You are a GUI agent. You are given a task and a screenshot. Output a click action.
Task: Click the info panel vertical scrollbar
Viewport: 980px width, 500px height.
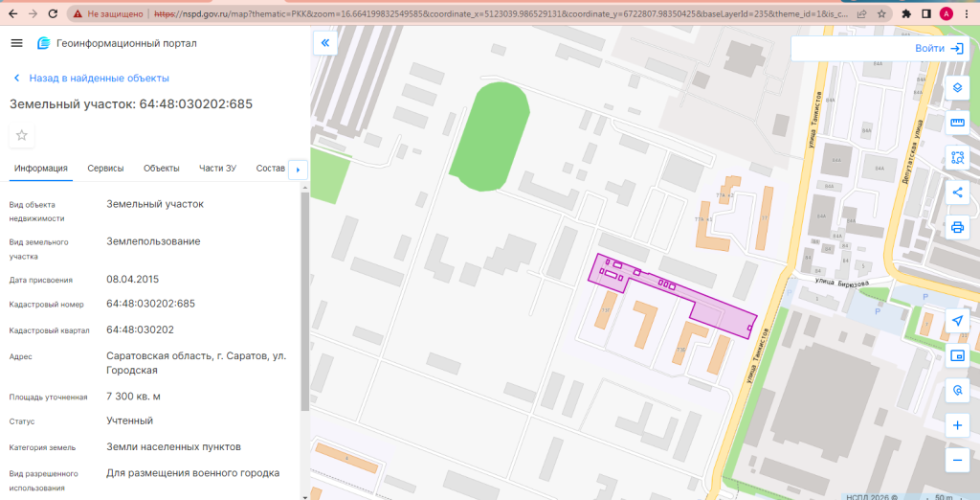pos(304,301)
